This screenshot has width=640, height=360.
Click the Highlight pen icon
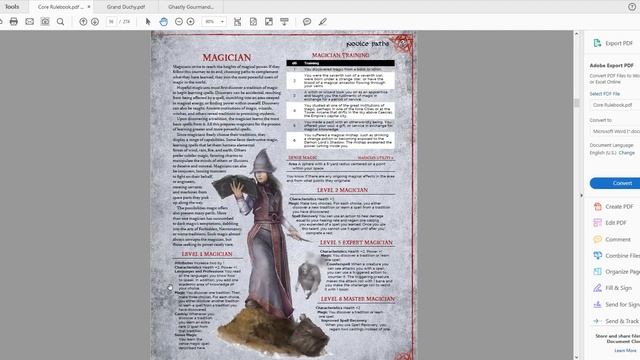click(x=322, y=22)
